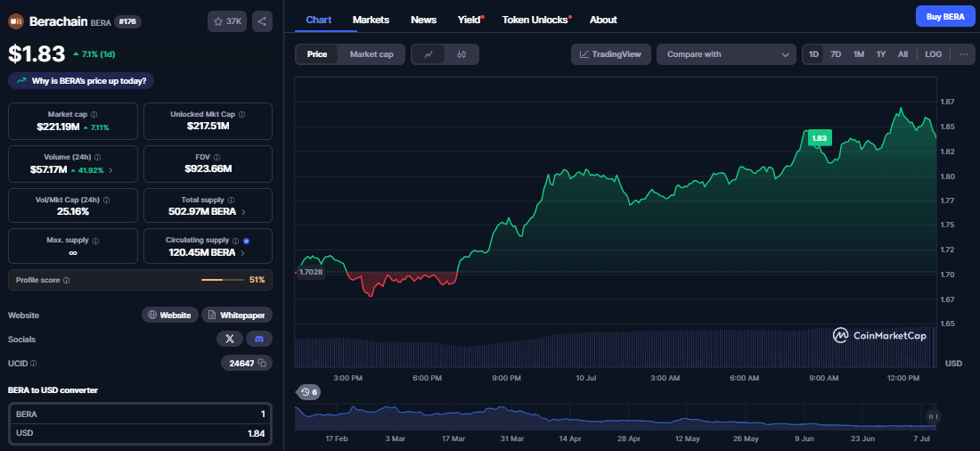Expand Circulating supply details chevron

click(242, 253)
